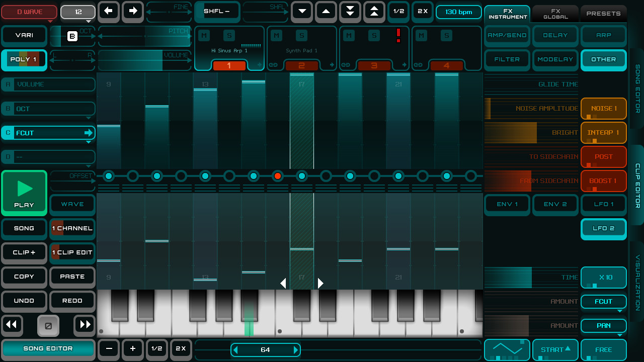Click the left arrow navigation icon in top toolbar
644x362 pixels.
point(108,11)
